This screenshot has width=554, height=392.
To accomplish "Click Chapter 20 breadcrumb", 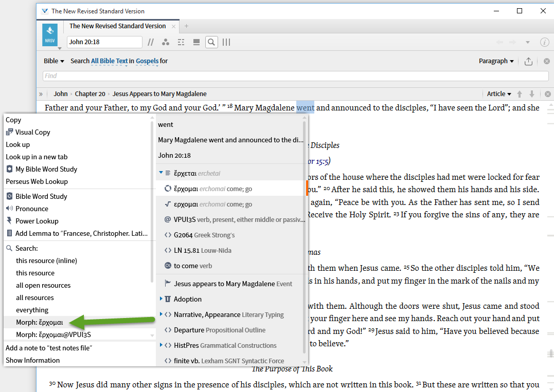I will tap(90, 94).
